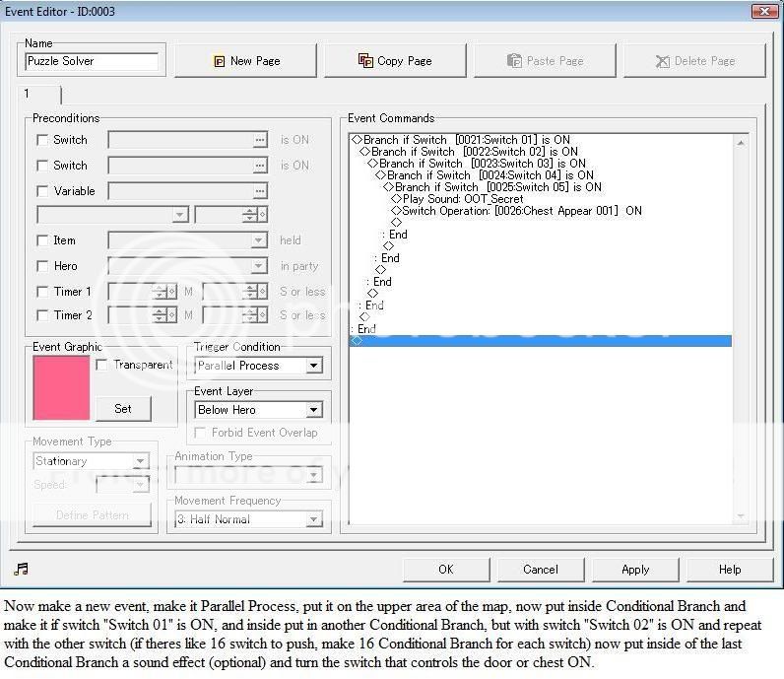The height and width of the screenshot is (679, 784).
Task: Check the Variable precondition checkbox
Action: coord(42,191)
